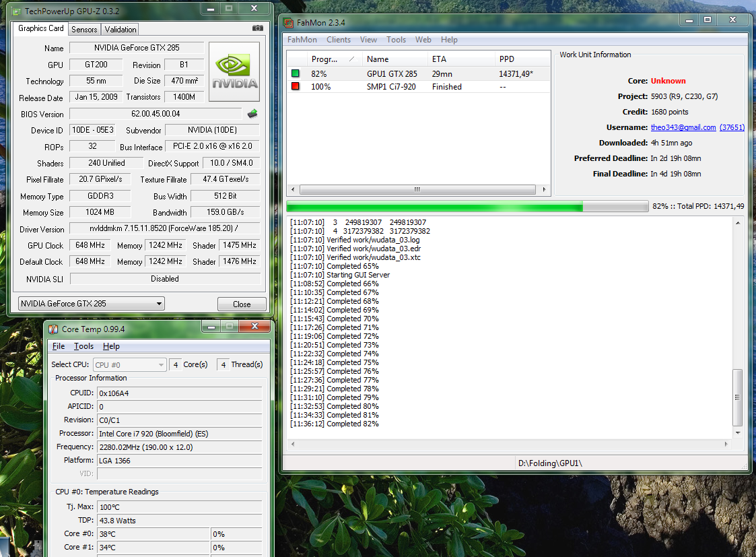The width and height of the screenshot is (756, 557).
Task: Click the Memory Size 1024 MB field
Action: (100, 212)
